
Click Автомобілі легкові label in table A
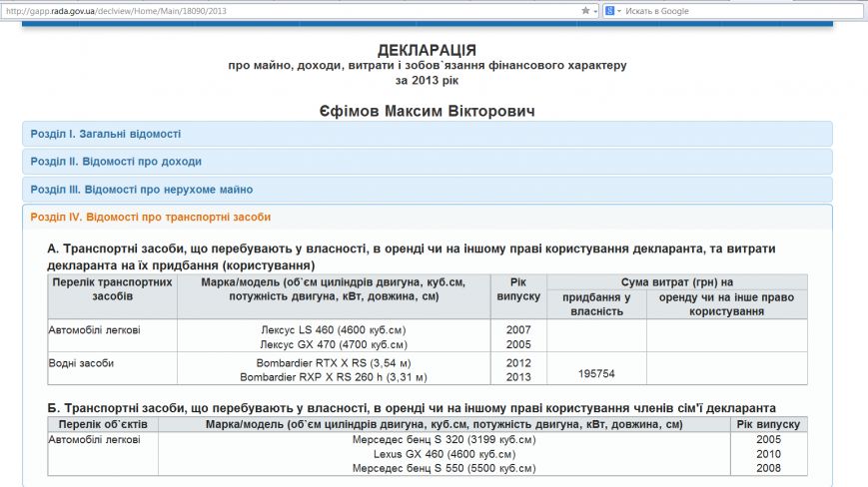coord(94,330)
